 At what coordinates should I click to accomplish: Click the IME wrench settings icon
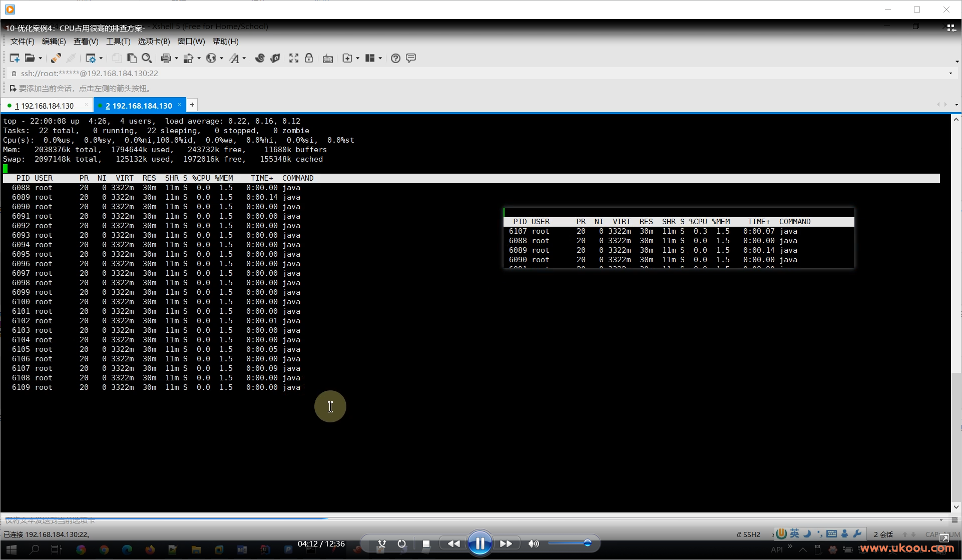click(857, 534)
